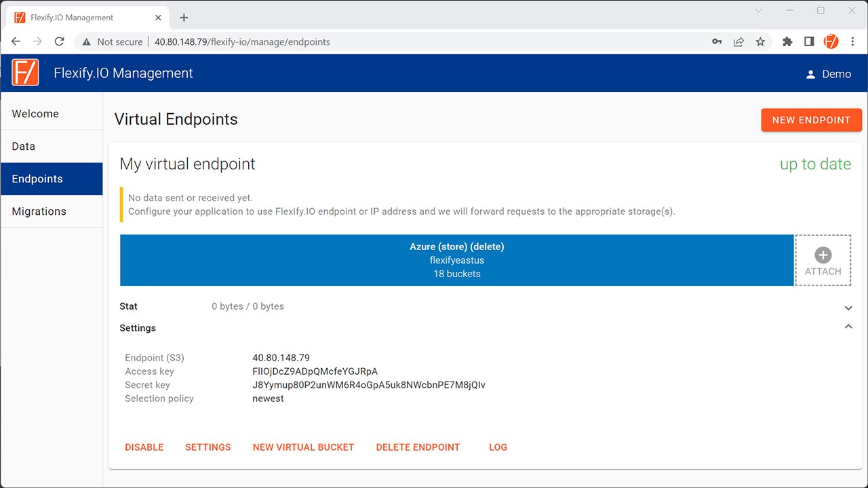
Task: Click the ATTACH storage box
Action: 823,260
